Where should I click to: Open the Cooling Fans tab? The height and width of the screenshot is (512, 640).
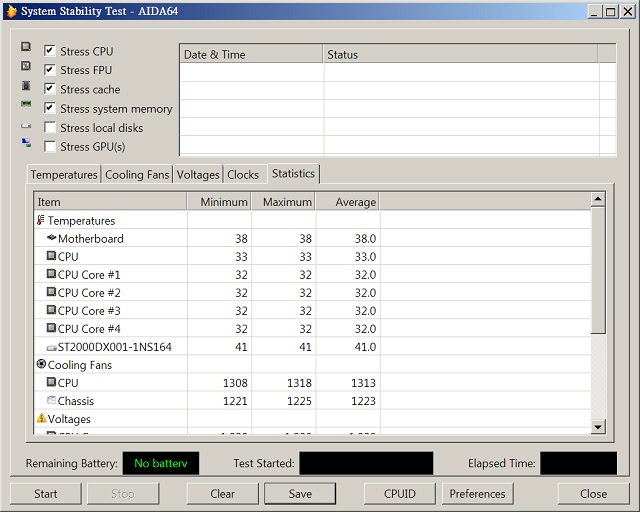(137, 175)
